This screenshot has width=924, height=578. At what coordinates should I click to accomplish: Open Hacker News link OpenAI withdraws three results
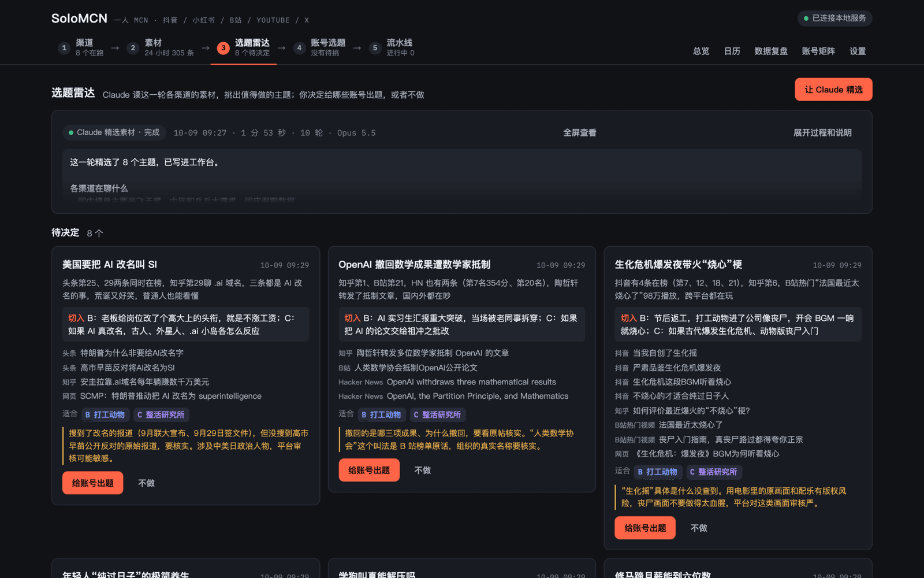[x=447, y=382]
